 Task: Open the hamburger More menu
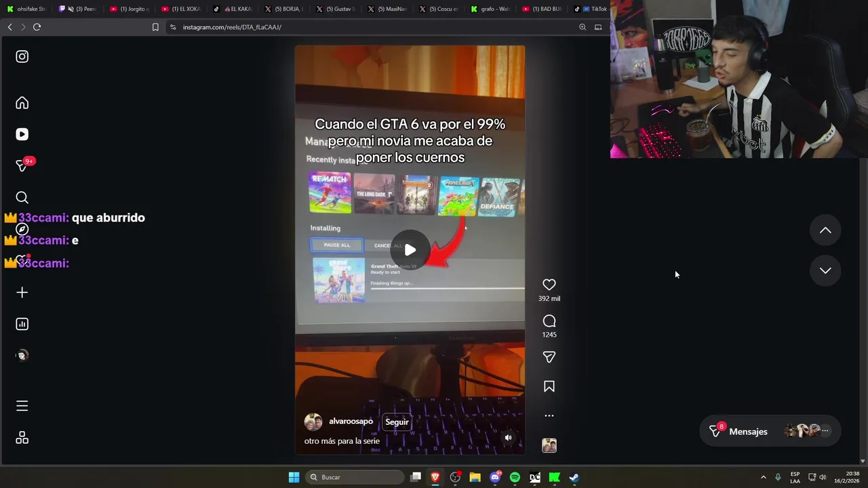click(x=22, y=406)
